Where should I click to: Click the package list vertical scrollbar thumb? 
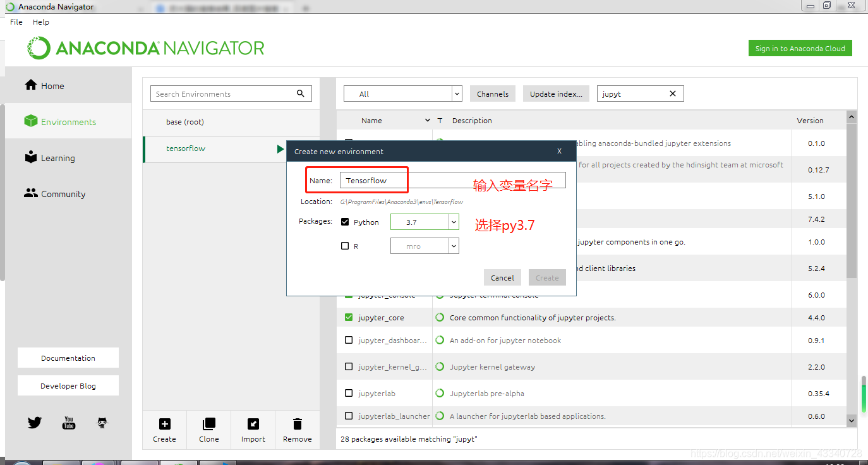(x=852, y=200)
